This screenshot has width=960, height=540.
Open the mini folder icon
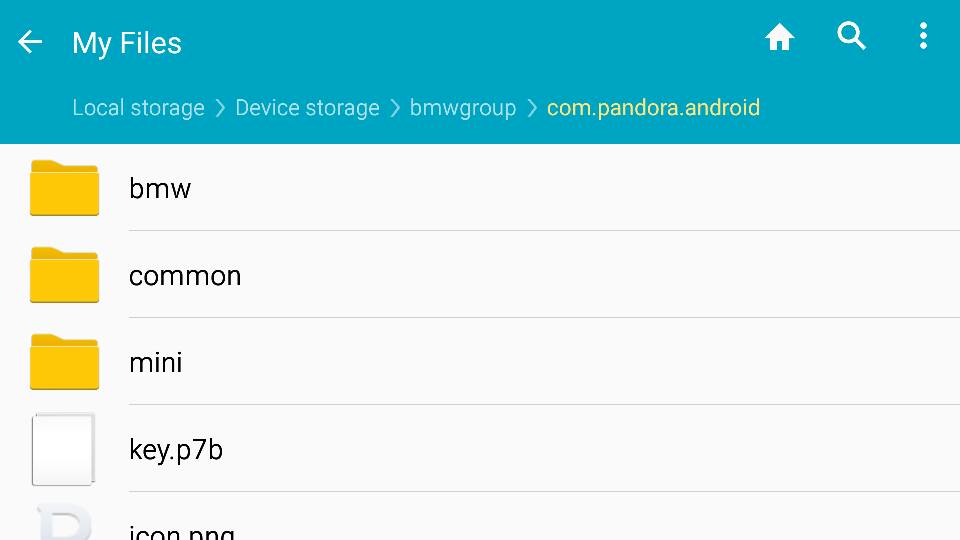pos(64,361)
